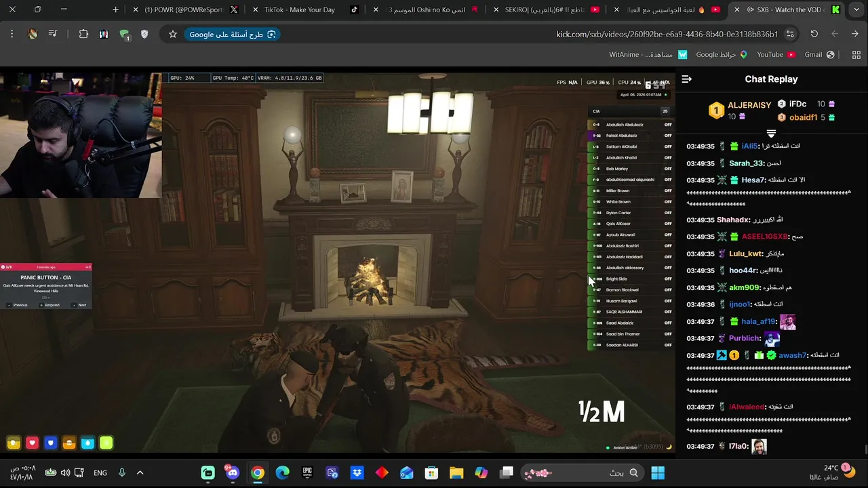
Task: Click the ijnoo1 chat username
Action: 741,304
